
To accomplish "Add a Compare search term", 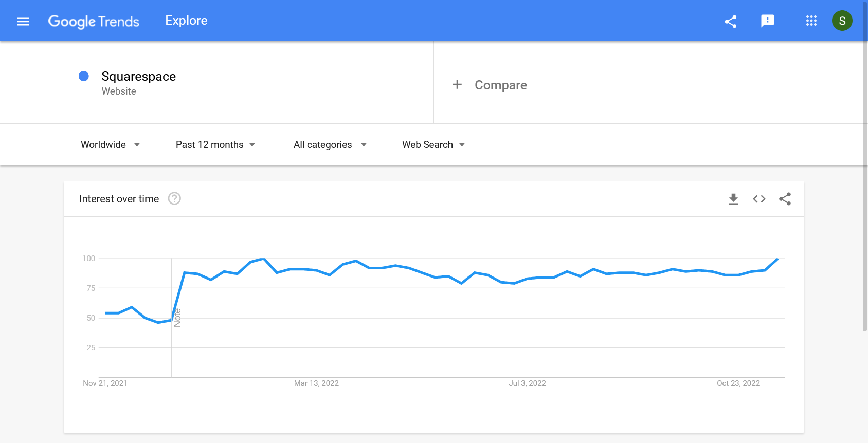I will click(x=500, y=85).
